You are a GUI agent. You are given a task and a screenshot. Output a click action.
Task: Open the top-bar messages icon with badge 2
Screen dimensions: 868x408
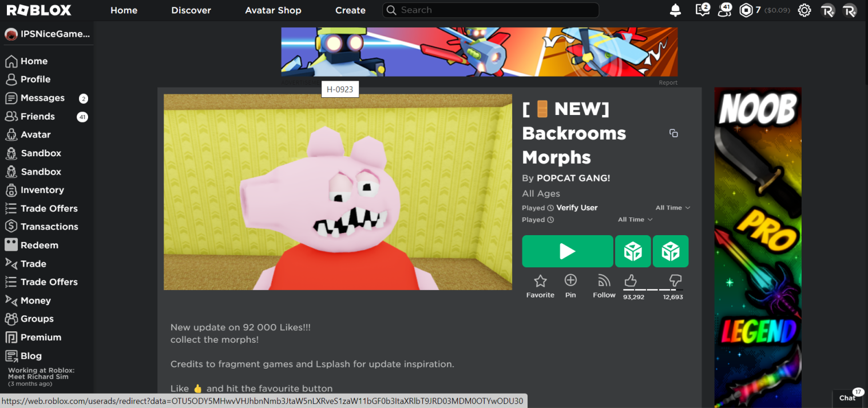click(x=702, y=10)
